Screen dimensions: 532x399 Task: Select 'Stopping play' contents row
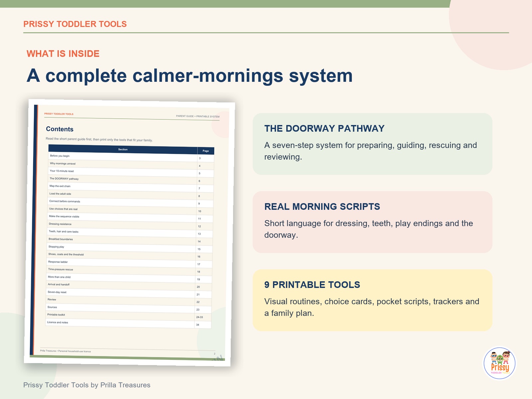tap(129, 248)
